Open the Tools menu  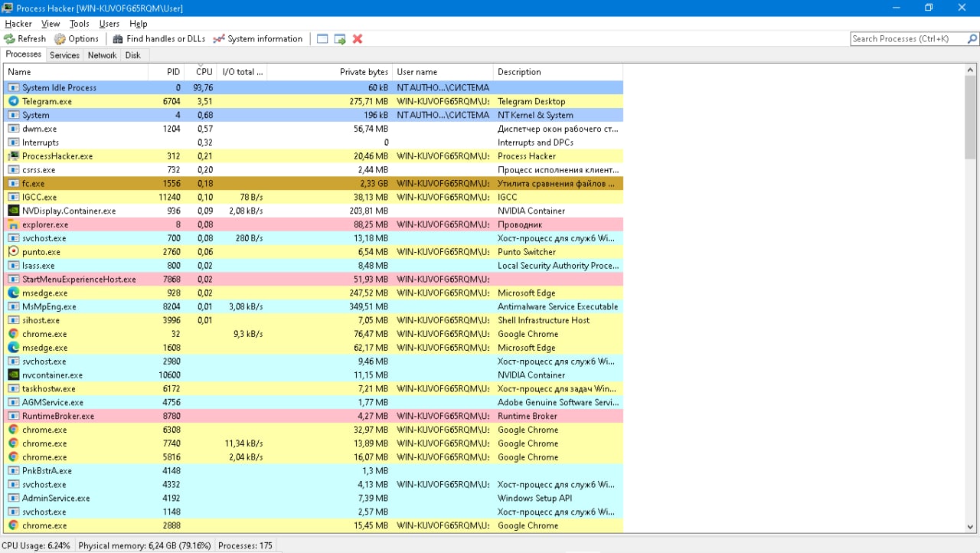coord(80,24)
